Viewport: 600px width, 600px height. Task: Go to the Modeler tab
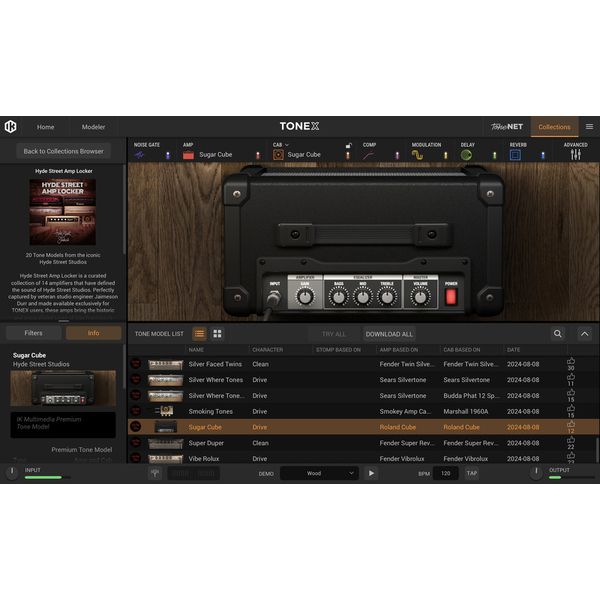click(x=93, y=127)
